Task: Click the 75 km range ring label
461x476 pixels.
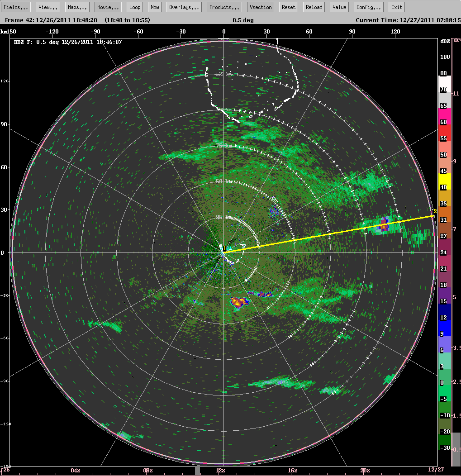Action: (x=224, y=146)
